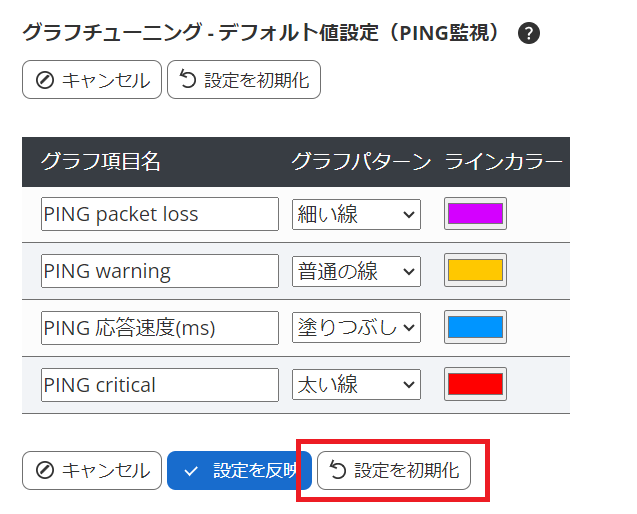Pick the purple line color swatch
Viewport: 637px width, 514px height.
coord(475,214)
